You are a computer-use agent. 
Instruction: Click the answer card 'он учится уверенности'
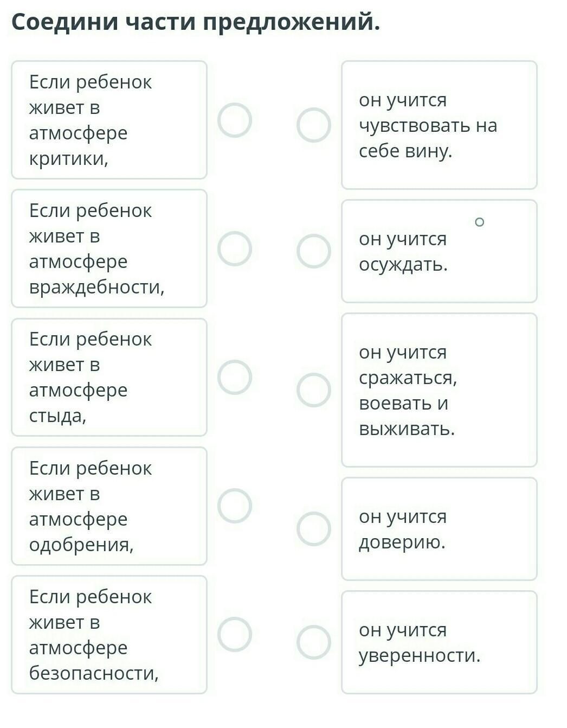[x=439, y=642]
